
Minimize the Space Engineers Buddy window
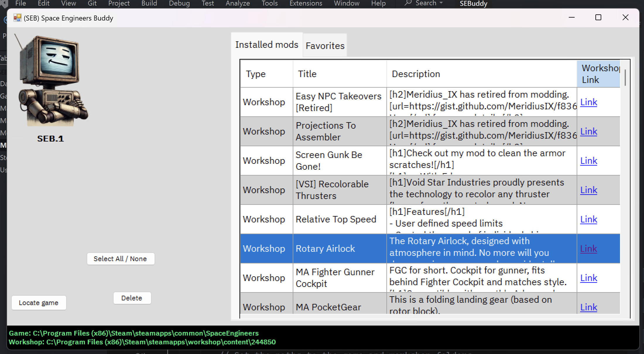coord(571,18)
